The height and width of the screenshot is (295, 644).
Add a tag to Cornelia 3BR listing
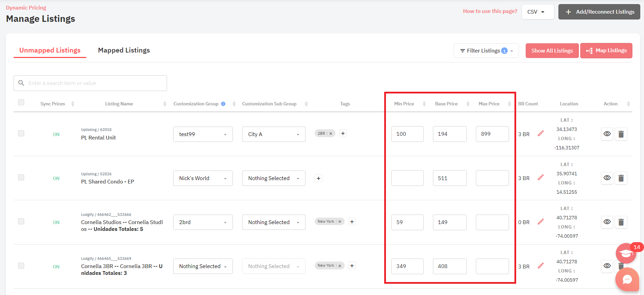coord(352,265)
